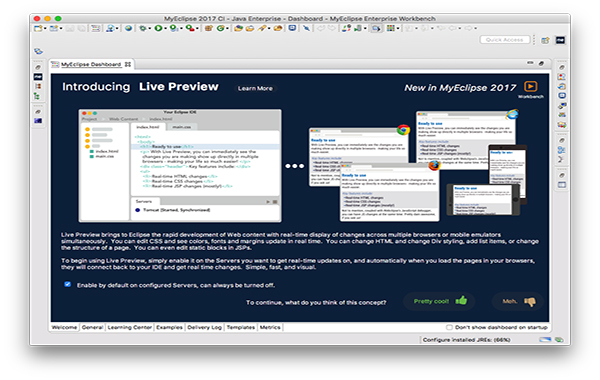The height and width of the screenshot is (380, 600).
Task: Click the Run on server toolbar icon
Action: pos(174,28)
